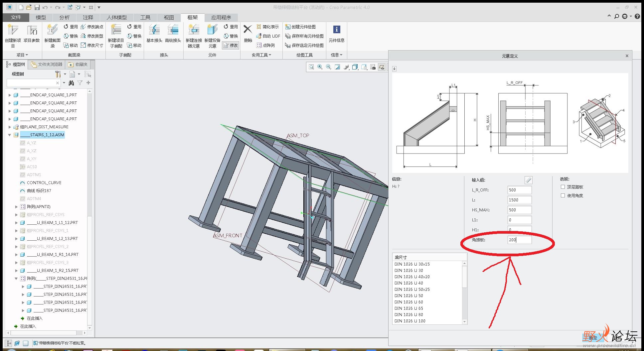Image resolution: width=644 pixels, height=351 pixels.
Task: Open the 项目 group dropdown
Action: pos(22,55)
